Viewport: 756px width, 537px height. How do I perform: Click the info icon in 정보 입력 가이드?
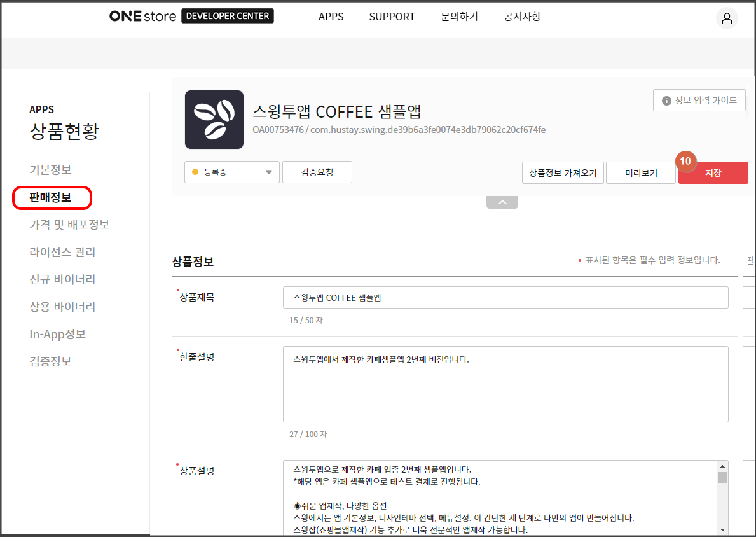(x=666, y=100)
